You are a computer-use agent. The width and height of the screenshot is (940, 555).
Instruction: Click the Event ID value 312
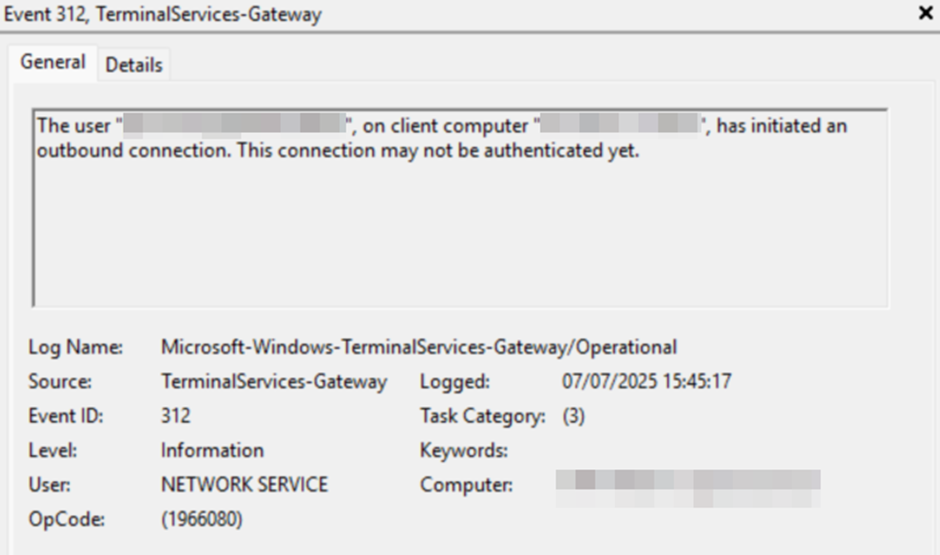click(x=176, y=416)
